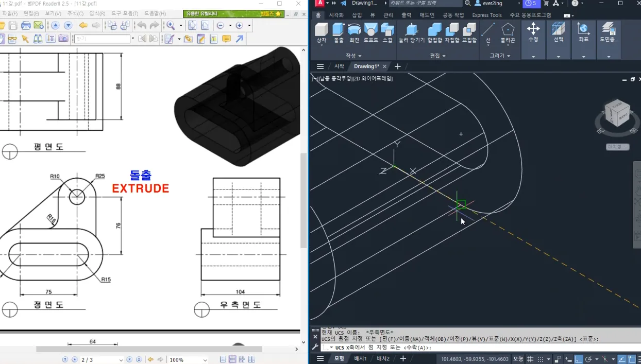Select the 상자 (Box) solid tool
The height and width of the screenshot is (364, 641).
pos(321,32)
